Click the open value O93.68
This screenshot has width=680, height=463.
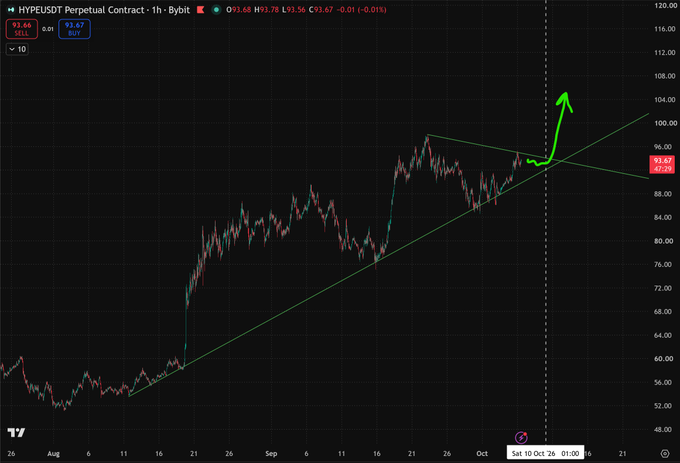[x=239, y=10]
